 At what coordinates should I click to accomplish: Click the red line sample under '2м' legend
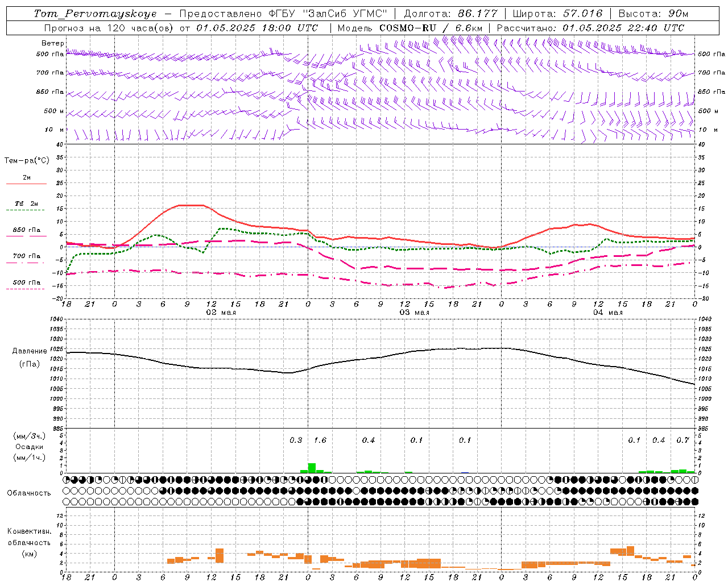tap(26, 184)
